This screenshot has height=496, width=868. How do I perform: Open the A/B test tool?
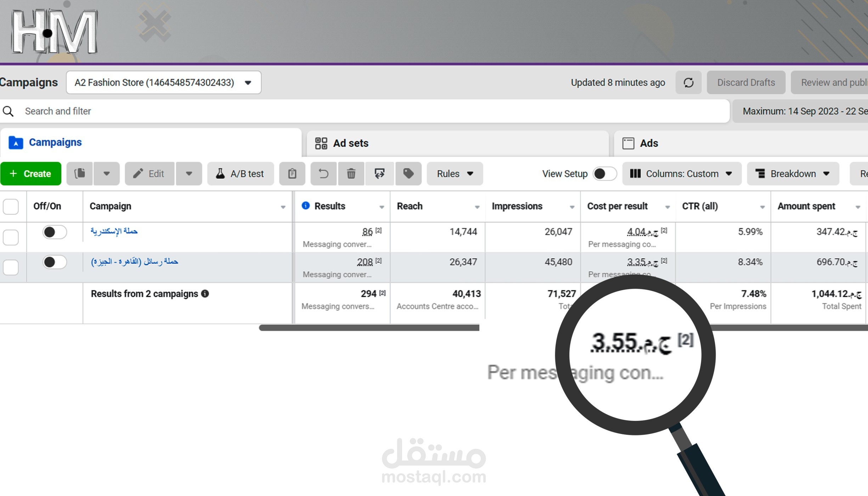(240, 174)
